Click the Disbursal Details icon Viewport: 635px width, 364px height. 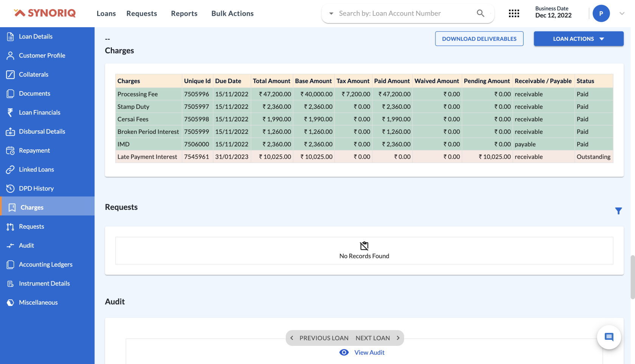pos(11,132)
